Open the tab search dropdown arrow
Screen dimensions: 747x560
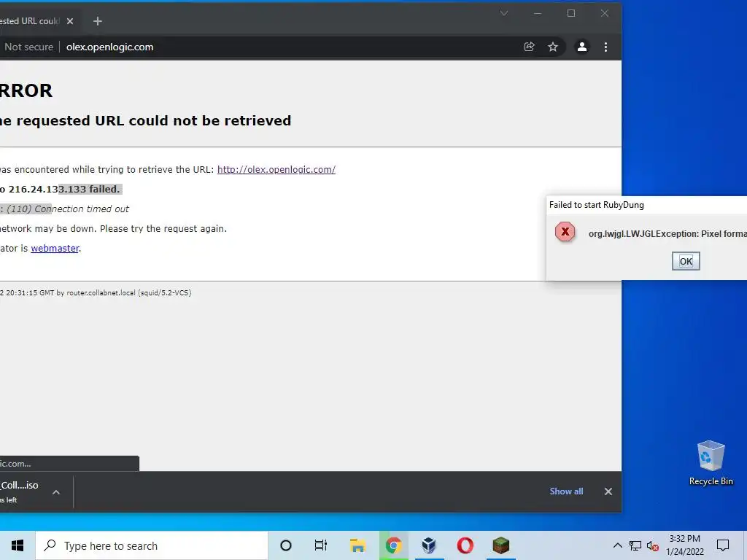point(503,13)
